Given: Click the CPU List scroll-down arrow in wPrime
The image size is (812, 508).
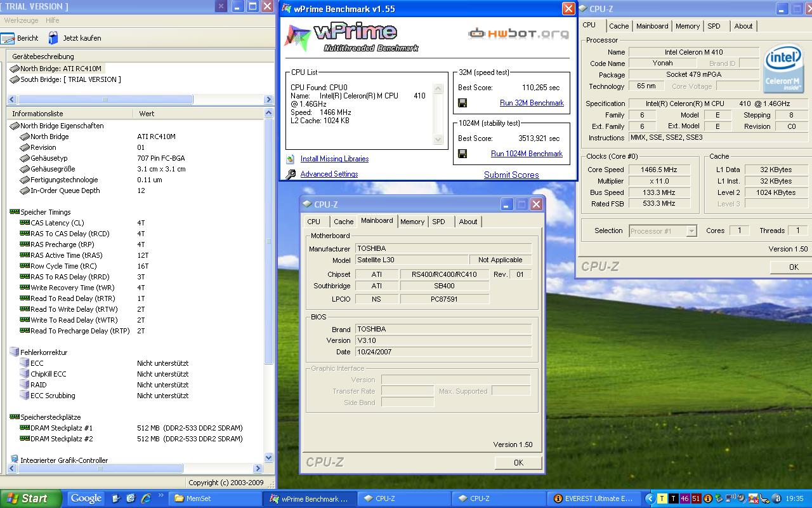Looking at the screenshot, I should tap(438, 140).
